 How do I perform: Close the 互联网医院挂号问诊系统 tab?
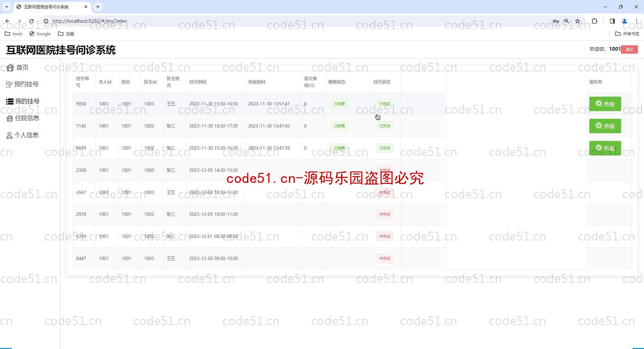pos(86,7)
